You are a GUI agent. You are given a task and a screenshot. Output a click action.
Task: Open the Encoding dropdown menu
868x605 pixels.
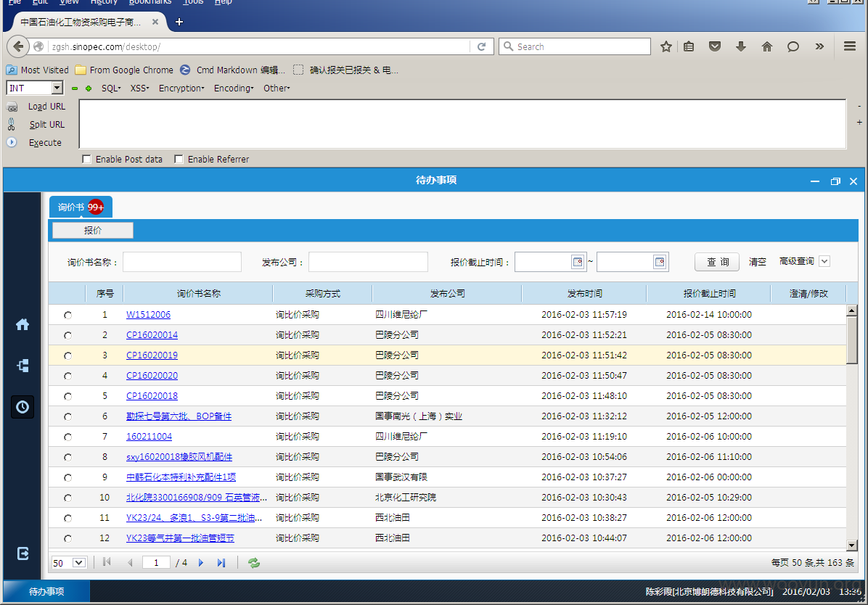(x=234, y=88)
